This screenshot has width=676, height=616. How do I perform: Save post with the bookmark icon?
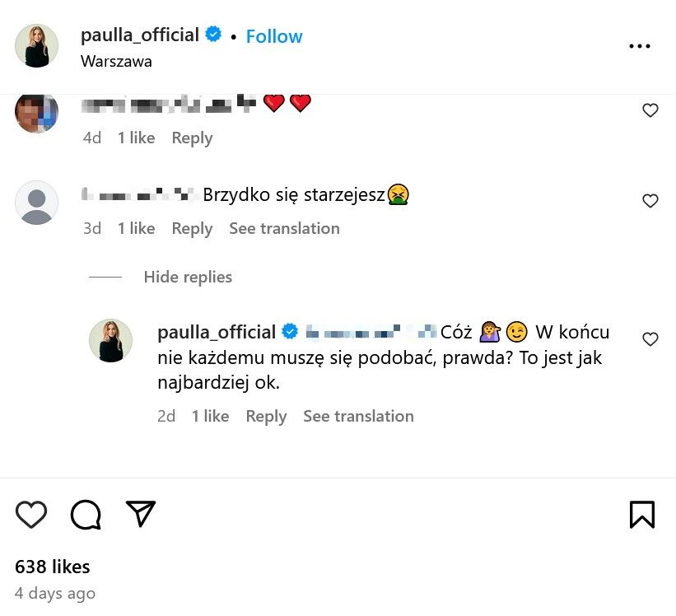coord(642,515)
